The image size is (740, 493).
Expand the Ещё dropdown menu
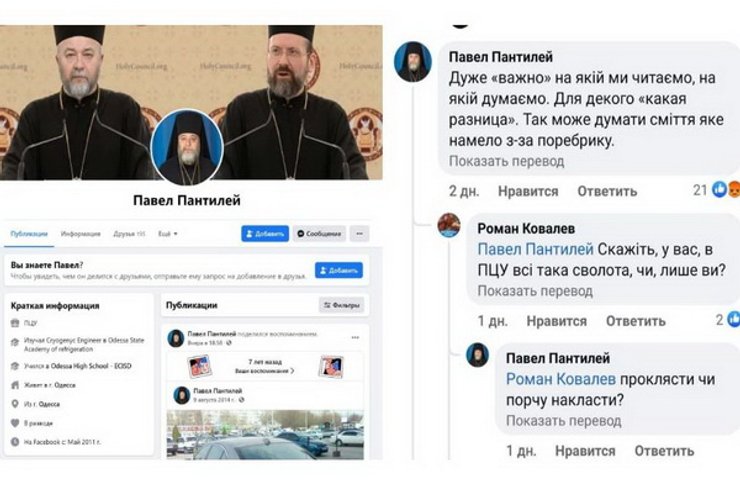(168, 234)
